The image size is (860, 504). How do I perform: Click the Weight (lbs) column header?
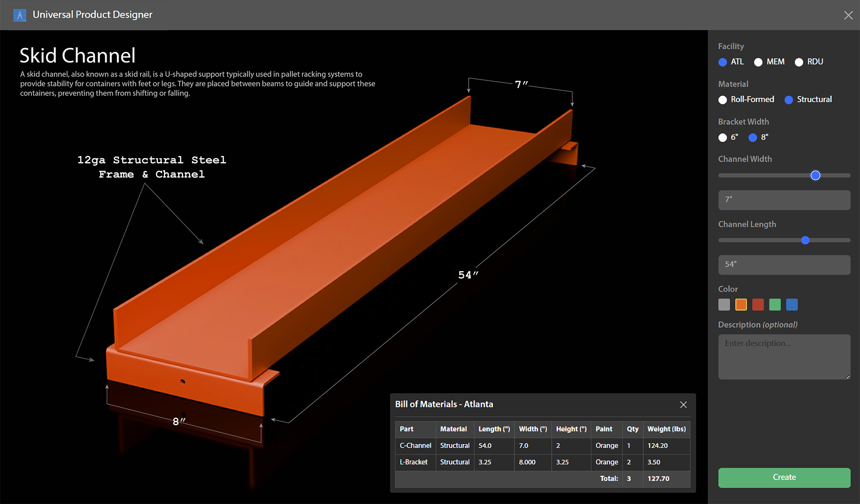click(x=666, y=429)
